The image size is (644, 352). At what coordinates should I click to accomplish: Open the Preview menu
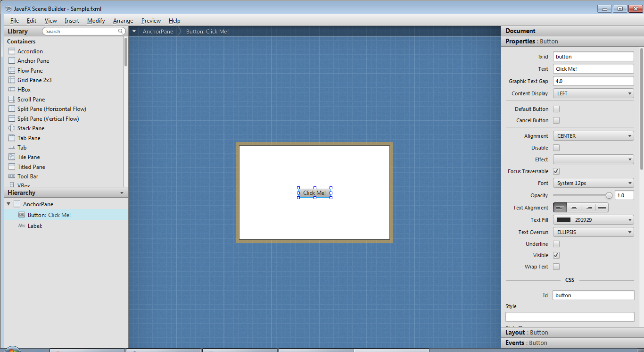pyautogui.click(x=151, y=21)
